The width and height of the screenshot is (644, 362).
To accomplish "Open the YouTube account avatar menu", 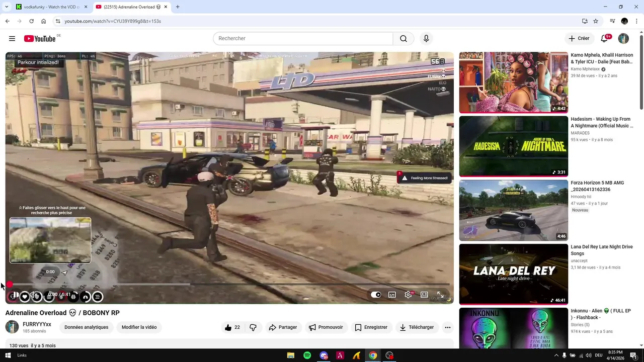I will (x=623, y=39).
